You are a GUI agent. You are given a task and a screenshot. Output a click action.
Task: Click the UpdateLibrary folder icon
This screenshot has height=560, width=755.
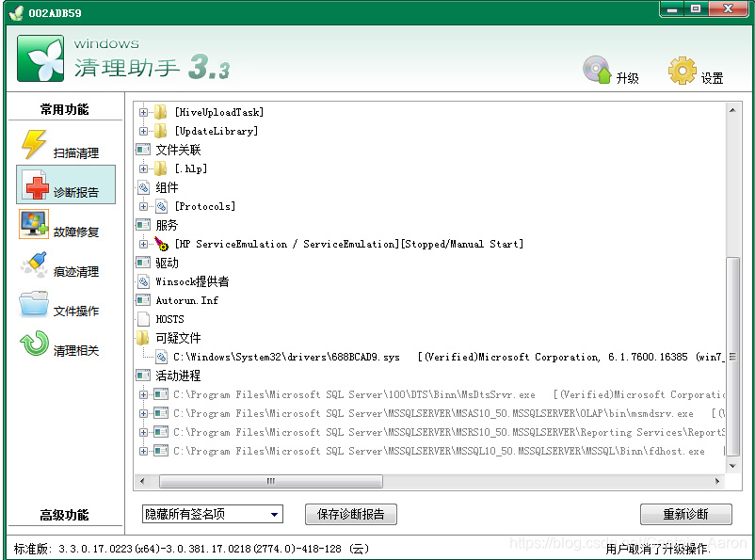pos(160,131)
